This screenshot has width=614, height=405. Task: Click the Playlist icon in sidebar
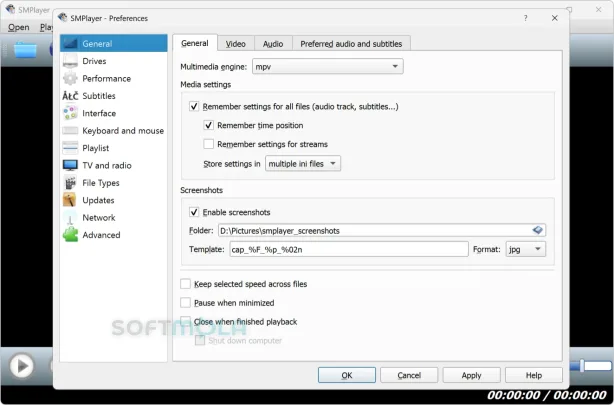[x=70, y=148]
